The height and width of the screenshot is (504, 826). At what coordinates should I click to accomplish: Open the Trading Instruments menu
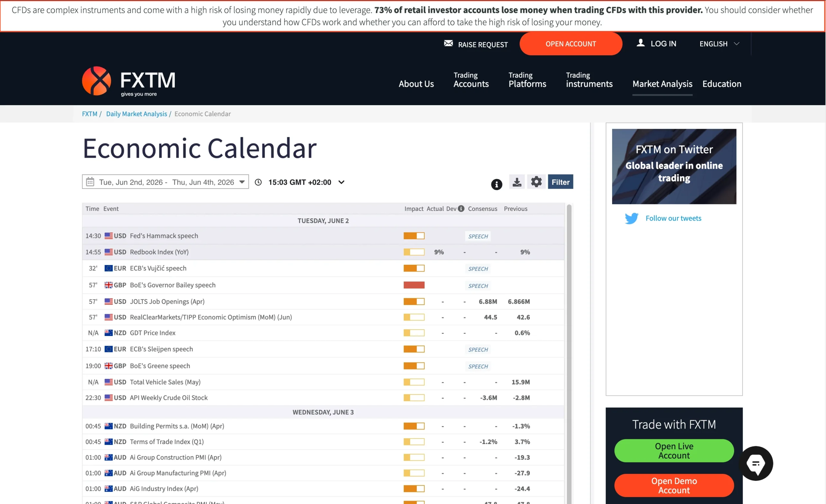click(x=589, y=80)
